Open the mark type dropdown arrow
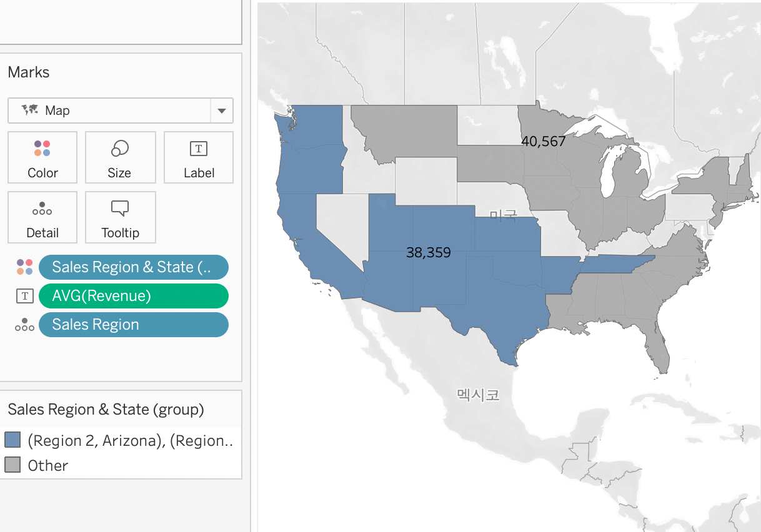Screen dimensions: 761x532 pyautogui.click(x=221, y=111)
